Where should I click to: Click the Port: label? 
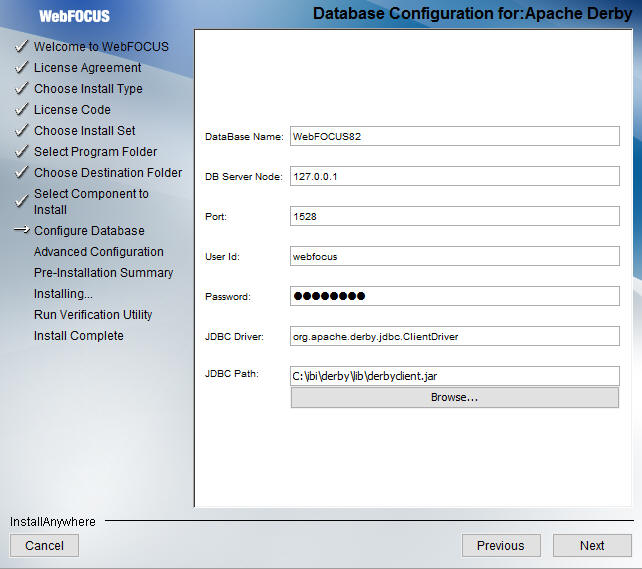click(216, 217)
